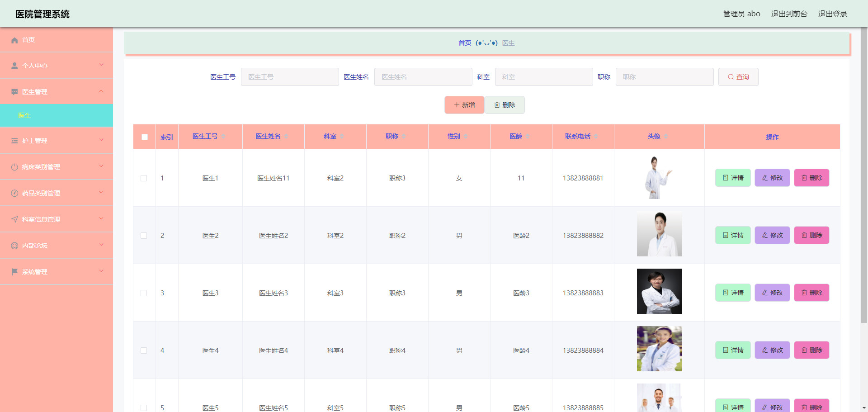Collapse the 医生管理 menu chevron
This screenshot has height=412, width=868.
coord(101,91)
